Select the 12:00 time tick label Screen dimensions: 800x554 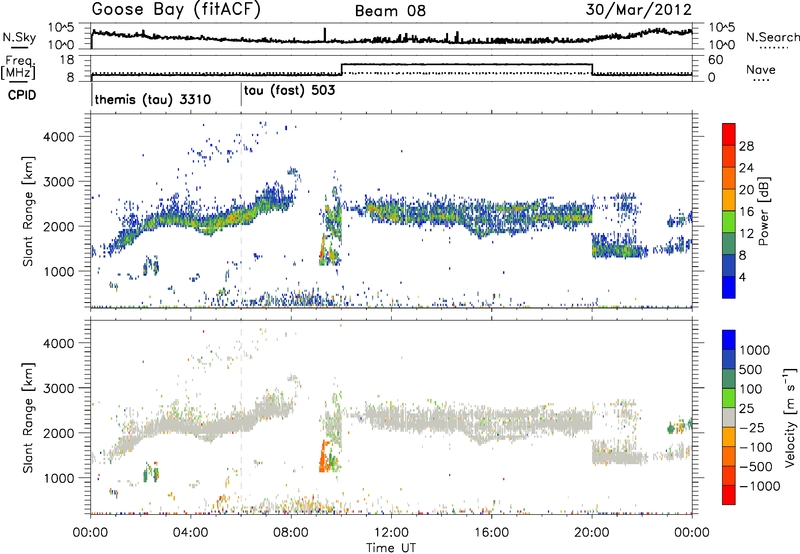(391, 533)
